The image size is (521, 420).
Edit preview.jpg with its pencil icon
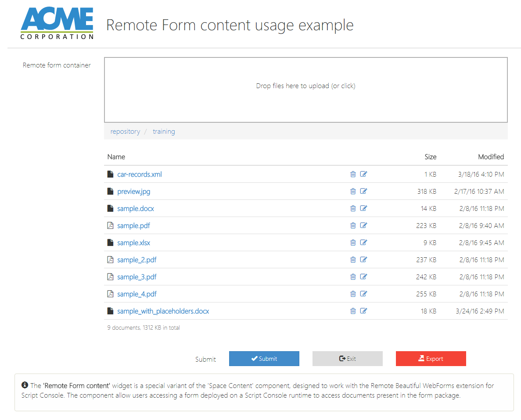[363, 191]
